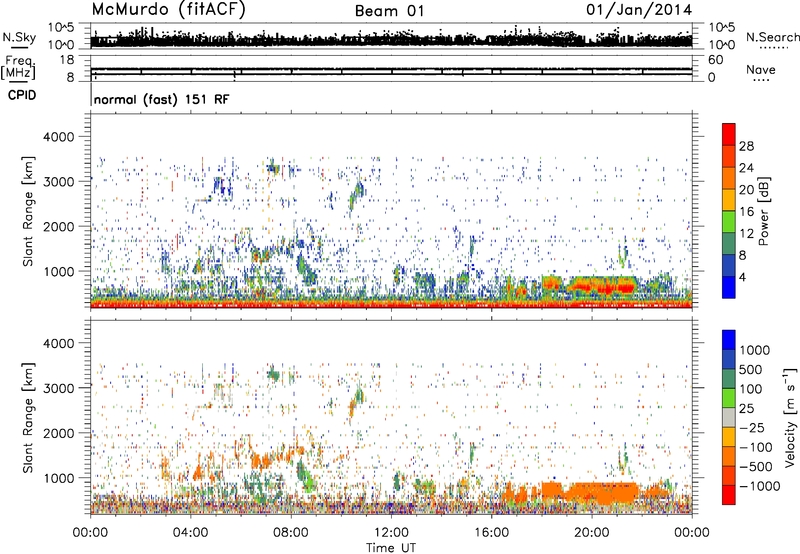Click the 'Velocity [m s-1]' color bar label

click(790, 417)
